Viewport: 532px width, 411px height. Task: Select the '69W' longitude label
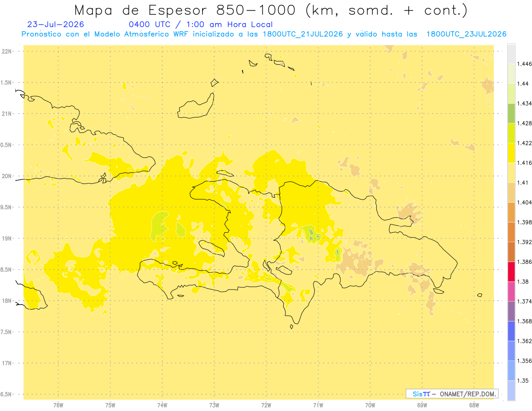[422, 405]
